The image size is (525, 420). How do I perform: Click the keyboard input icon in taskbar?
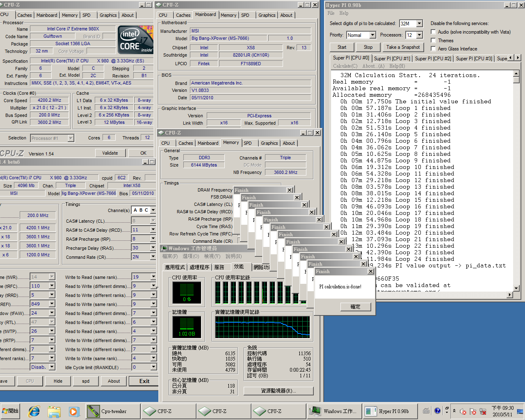point(427,411)
